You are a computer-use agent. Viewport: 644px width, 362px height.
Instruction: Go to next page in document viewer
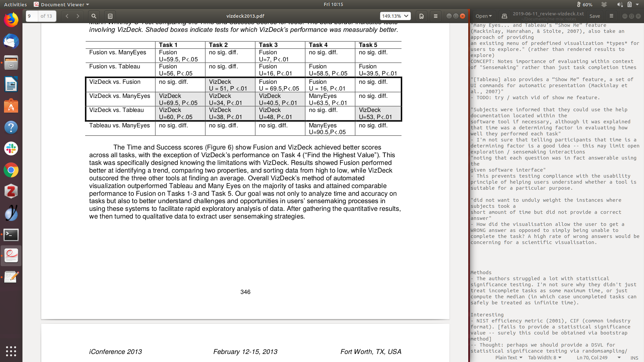(78, 16)
